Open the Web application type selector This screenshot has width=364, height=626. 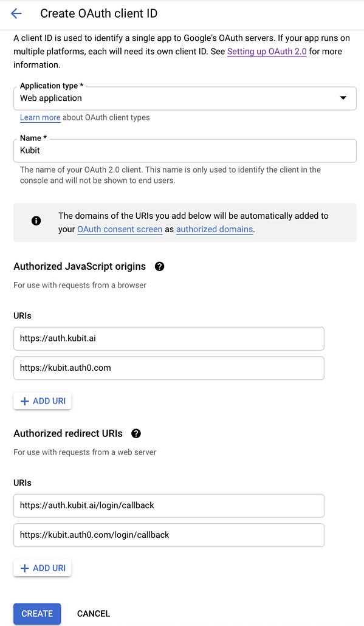coord(185,98)
